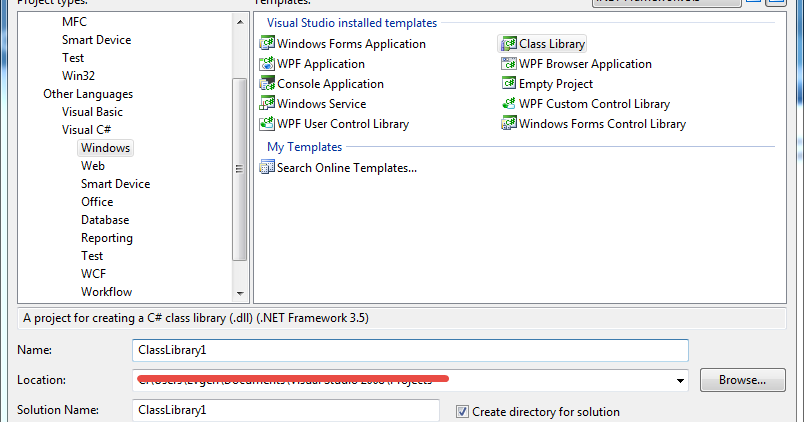Toggle Create directory for solution checkbox
The width and height of the screenshot is (804, 422).
point(462,411)
